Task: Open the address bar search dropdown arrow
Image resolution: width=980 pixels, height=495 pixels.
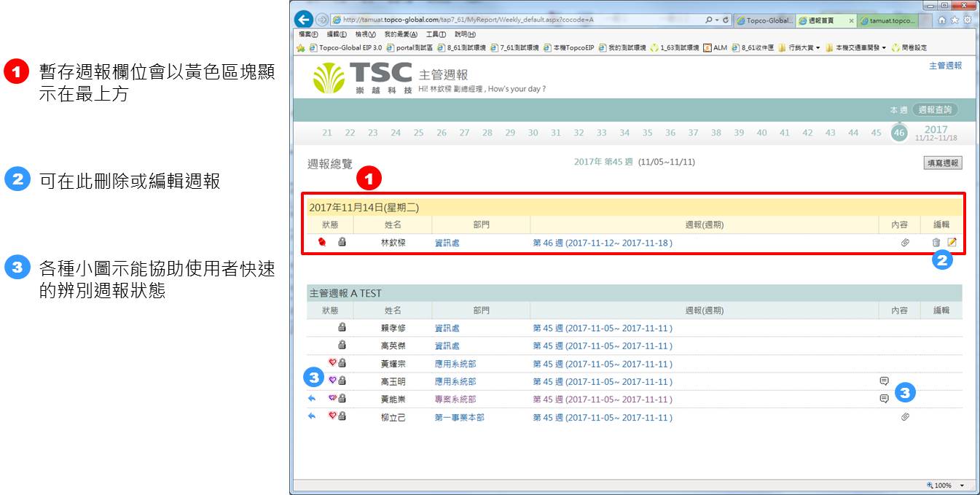Action: coord(717,20)
